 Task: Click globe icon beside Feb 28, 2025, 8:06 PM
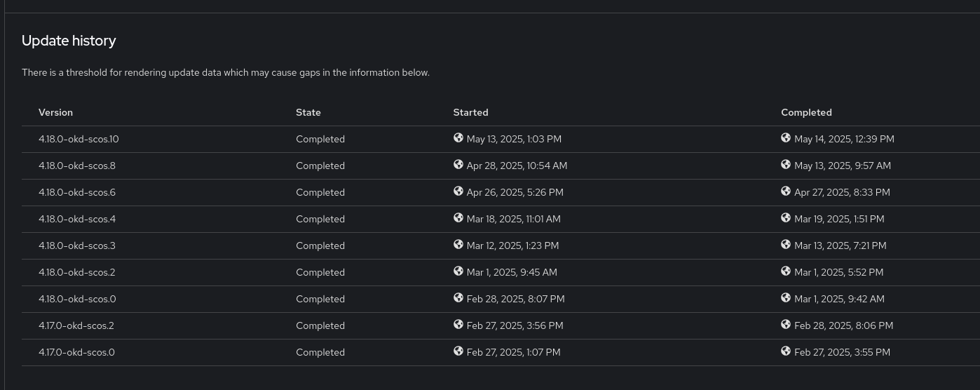click(x=786, y=325)
